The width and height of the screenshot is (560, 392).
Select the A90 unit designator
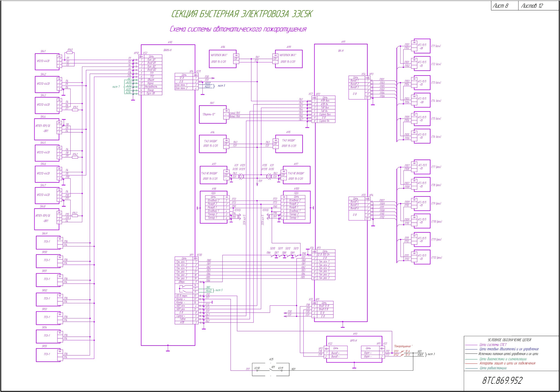pos(170,42)
